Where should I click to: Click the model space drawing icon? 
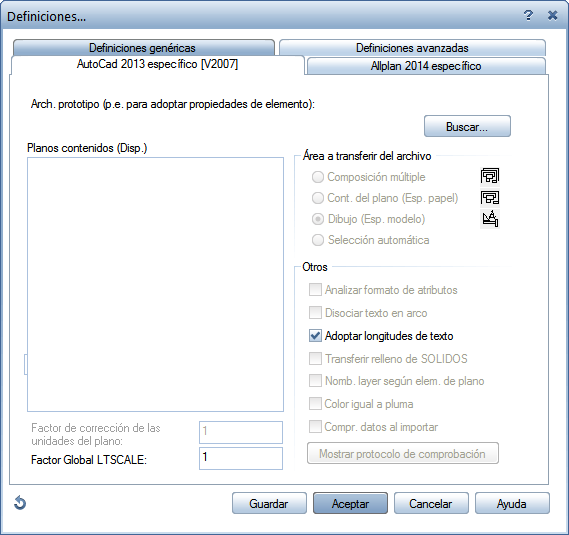point(490,219)
